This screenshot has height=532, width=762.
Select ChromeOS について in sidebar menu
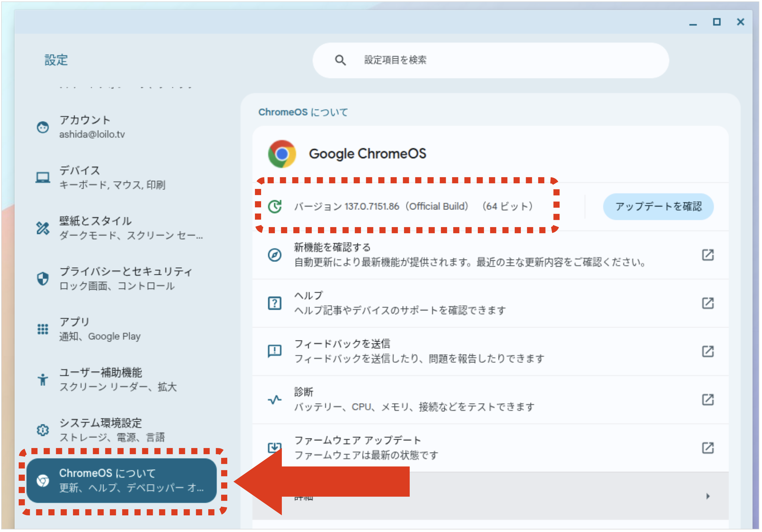click(121, 481)
